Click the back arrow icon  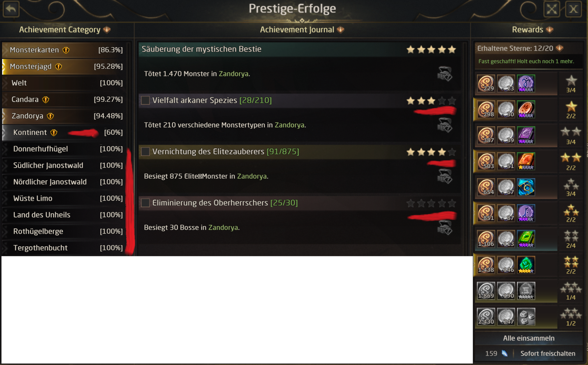click(x=11, y=9)
